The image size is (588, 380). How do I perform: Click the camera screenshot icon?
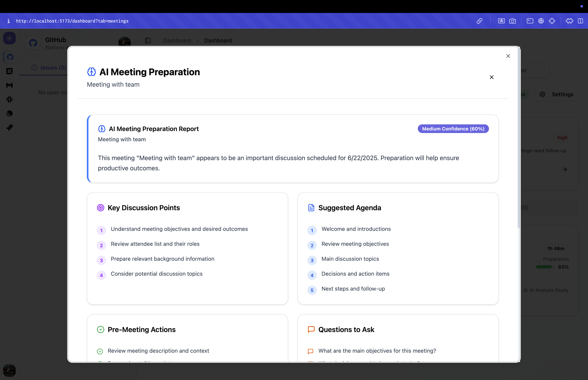512,21
